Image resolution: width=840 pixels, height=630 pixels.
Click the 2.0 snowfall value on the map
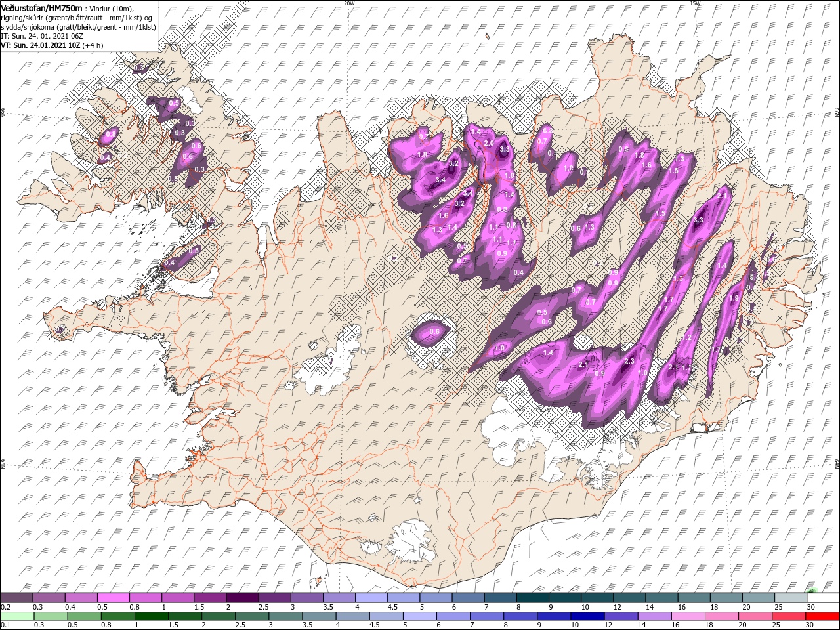488,143
